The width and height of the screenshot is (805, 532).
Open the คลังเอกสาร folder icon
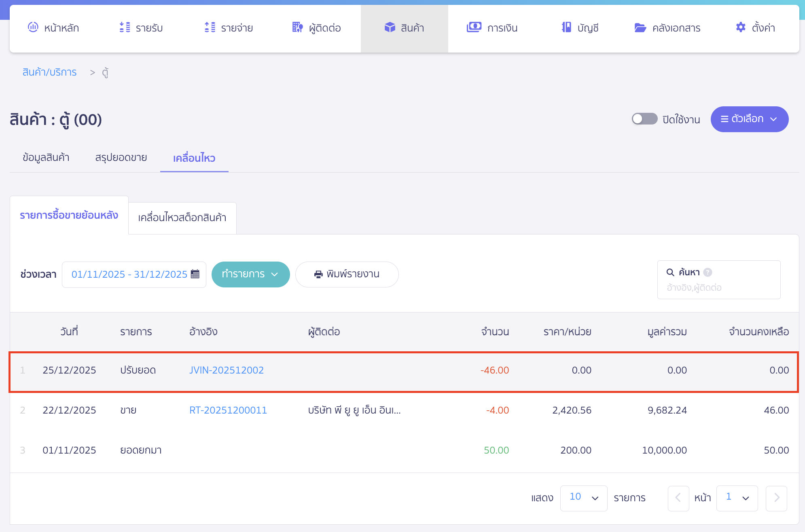640,27
